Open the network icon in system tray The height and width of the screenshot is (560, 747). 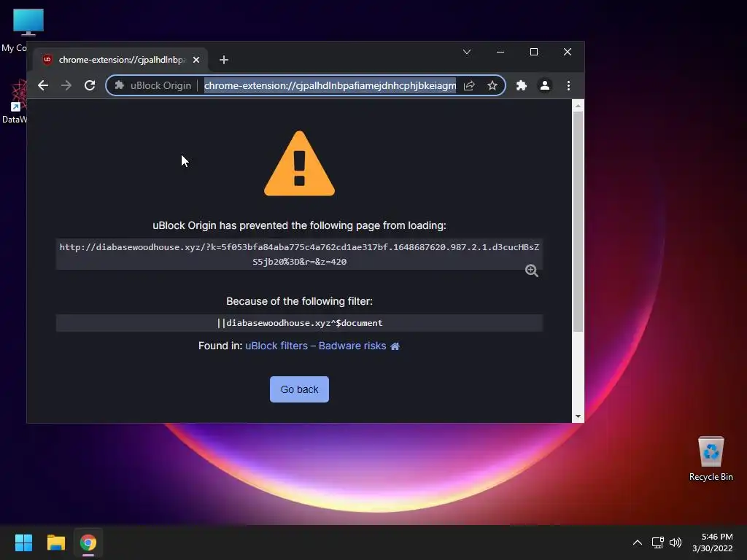[658, 542]
